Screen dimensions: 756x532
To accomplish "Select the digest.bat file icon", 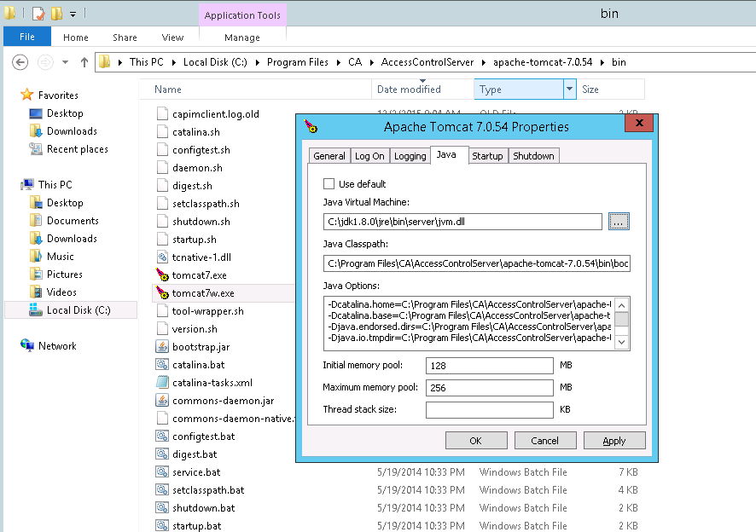I will 162,454.
